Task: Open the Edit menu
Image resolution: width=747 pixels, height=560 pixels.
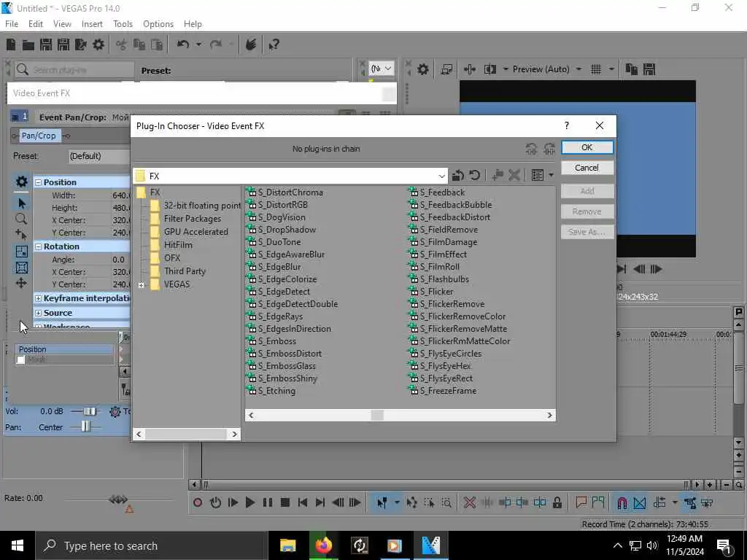Action: [x=36, y=24]
